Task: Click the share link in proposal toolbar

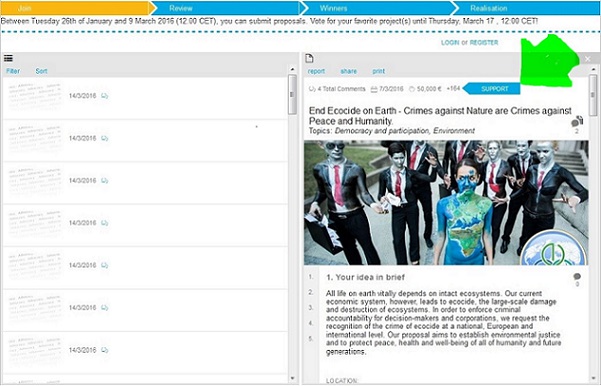Action: [x=348, y=71]
